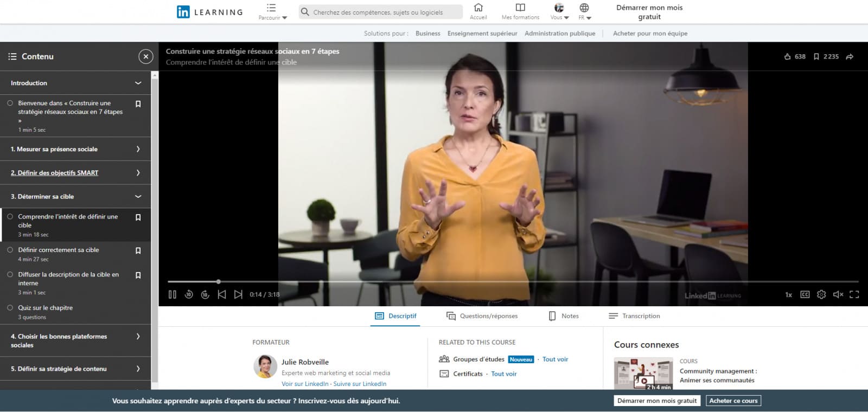Open Quiz sur le chapitre item
This screenshot has height=412, width=868.
click(75, 312)
